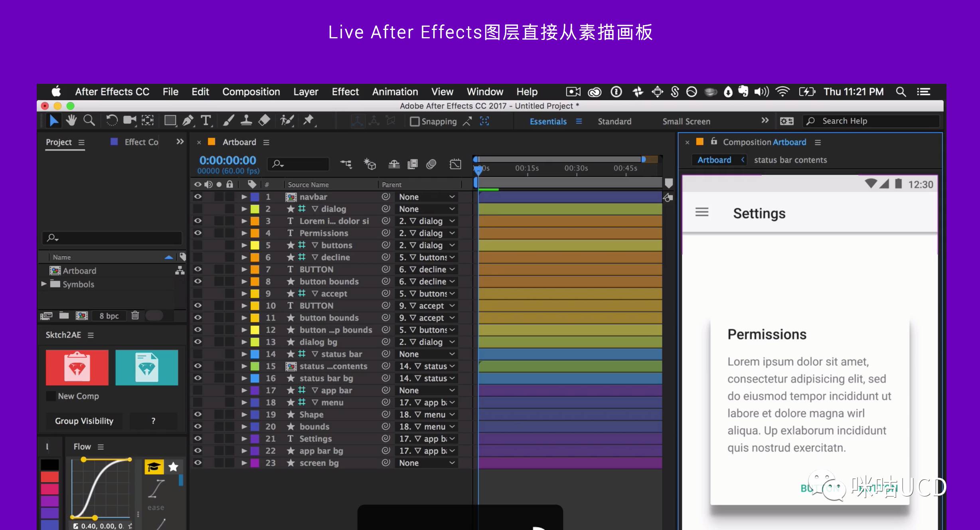This screenshot has height=530, width=980.
Task: Toggle the Frame Blending timeline icon
Action: click(412, 164)
